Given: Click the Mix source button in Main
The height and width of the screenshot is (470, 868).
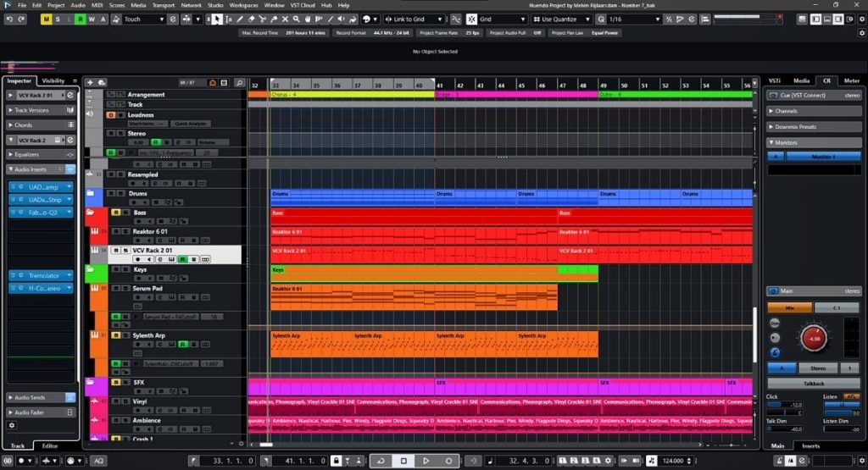Looking at the screenshot, I should point(789,307).
